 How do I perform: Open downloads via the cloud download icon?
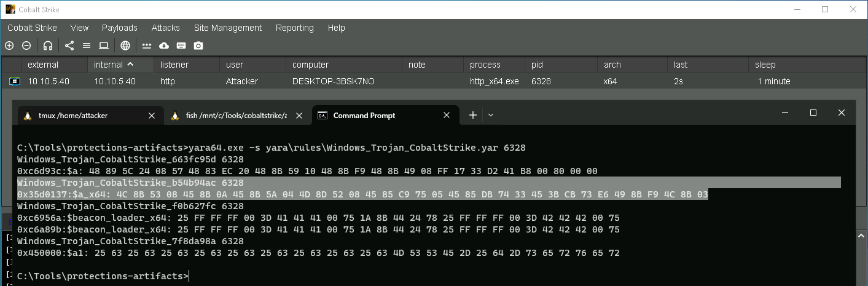click(164, 46)
